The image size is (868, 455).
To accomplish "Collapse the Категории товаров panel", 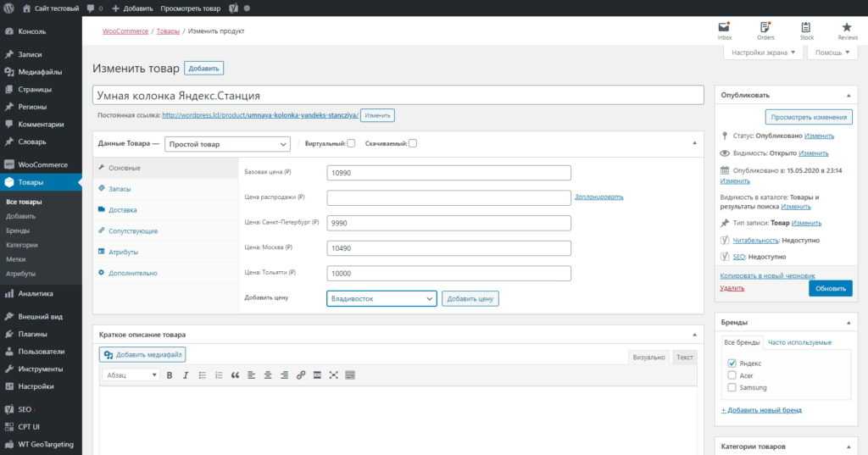I will pos(848,447).
